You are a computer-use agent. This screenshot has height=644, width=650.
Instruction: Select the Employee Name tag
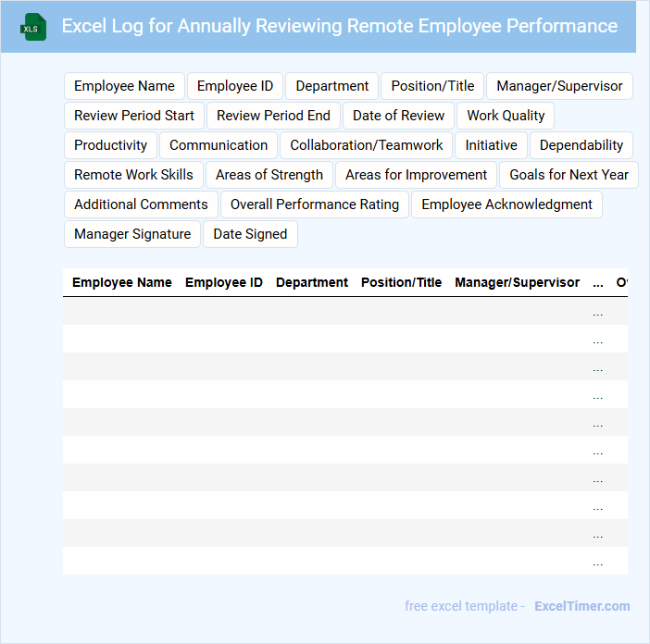pos(124,86)
